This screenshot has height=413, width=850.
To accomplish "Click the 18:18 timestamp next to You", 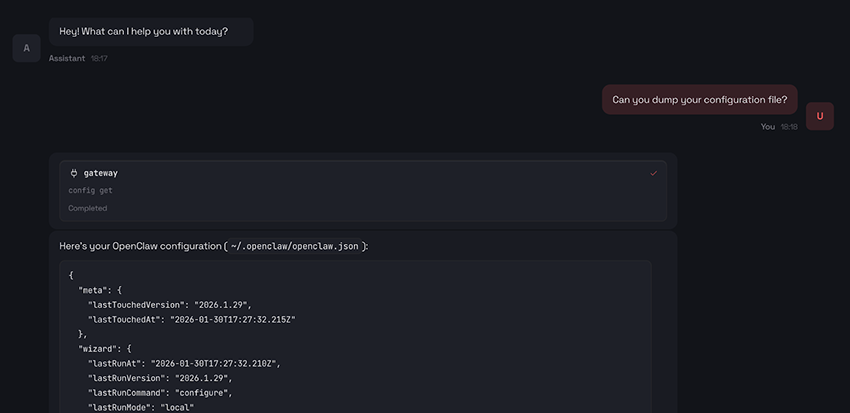I will click(789, 127).
